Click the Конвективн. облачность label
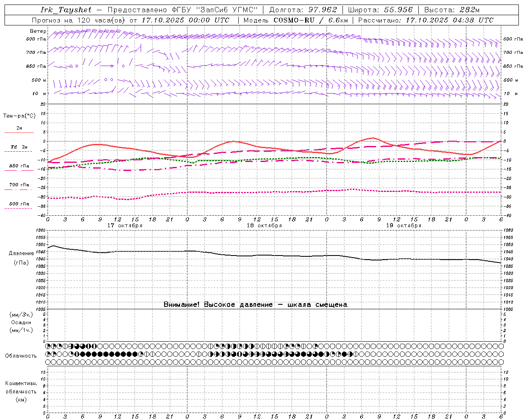 pos(21,388)
